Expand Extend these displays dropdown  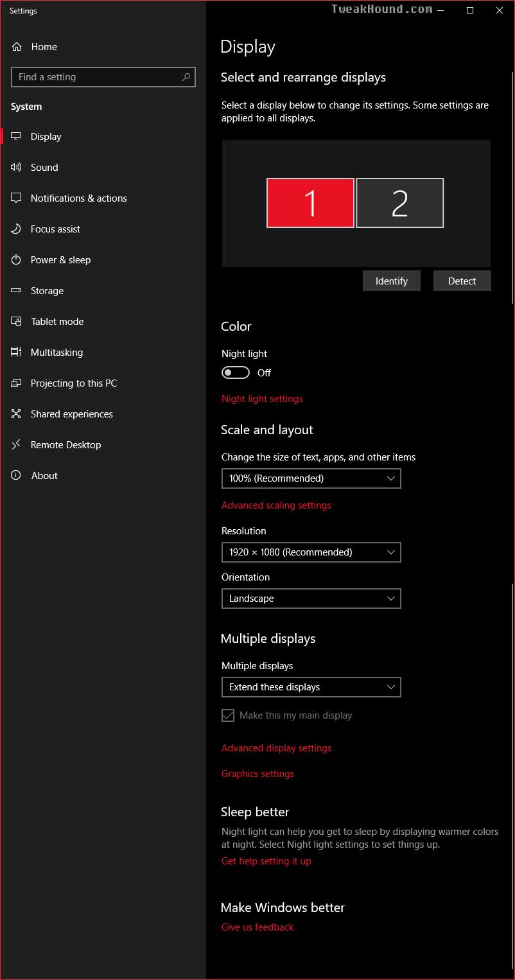[311, 687]
